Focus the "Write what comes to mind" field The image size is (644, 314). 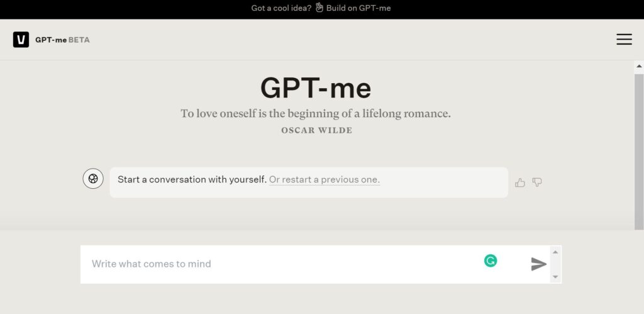coord(277,264)
